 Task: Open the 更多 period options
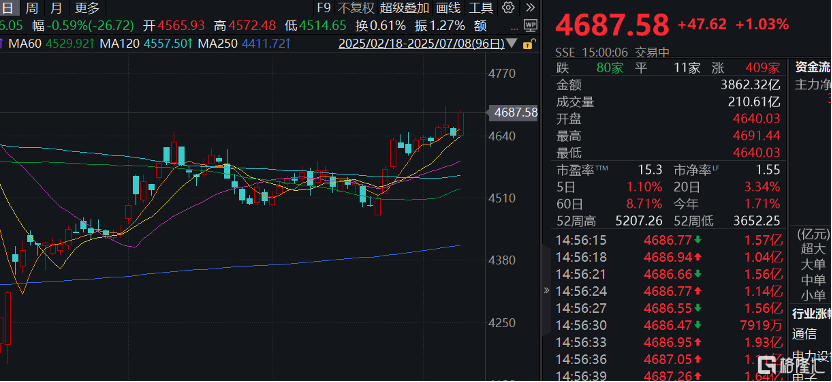[x=87, y=7]
